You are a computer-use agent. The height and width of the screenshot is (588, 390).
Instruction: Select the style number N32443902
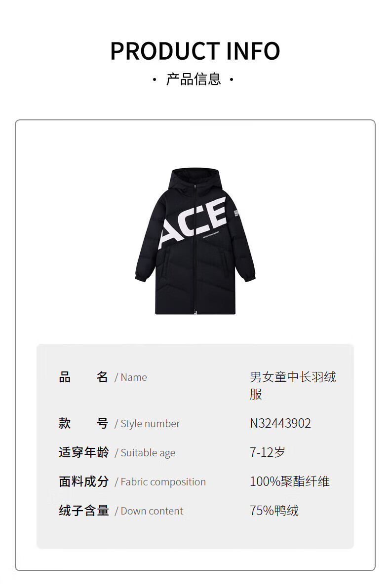coord(280,423)
